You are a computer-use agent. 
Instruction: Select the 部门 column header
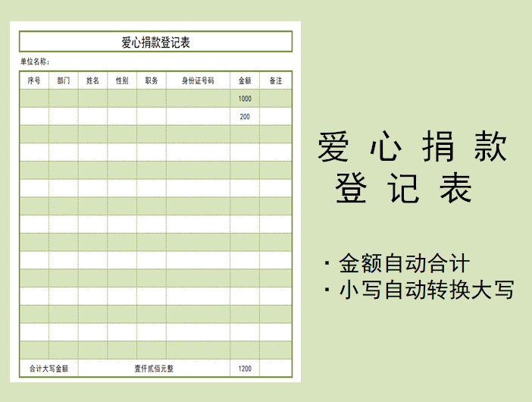63,80
